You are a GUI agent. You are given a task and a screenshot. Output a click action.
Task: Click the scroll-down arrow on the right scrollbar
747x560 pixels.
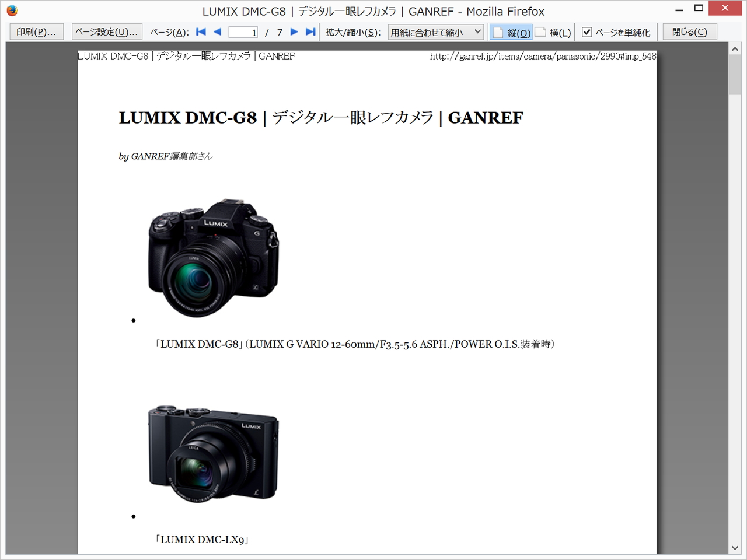(735, 548)
